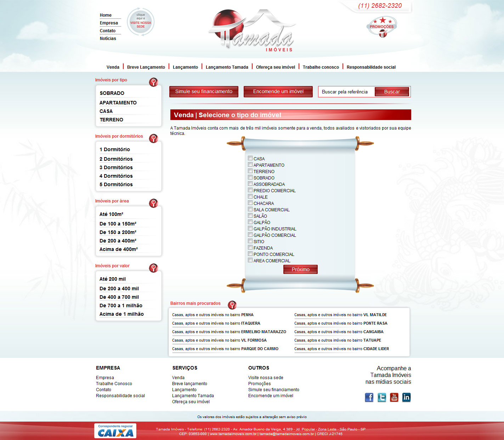This screenshot has width=504, height=440.
Task: Choose 'Acima de 1 milhão' price filter
Action: (x=121, y=314)
